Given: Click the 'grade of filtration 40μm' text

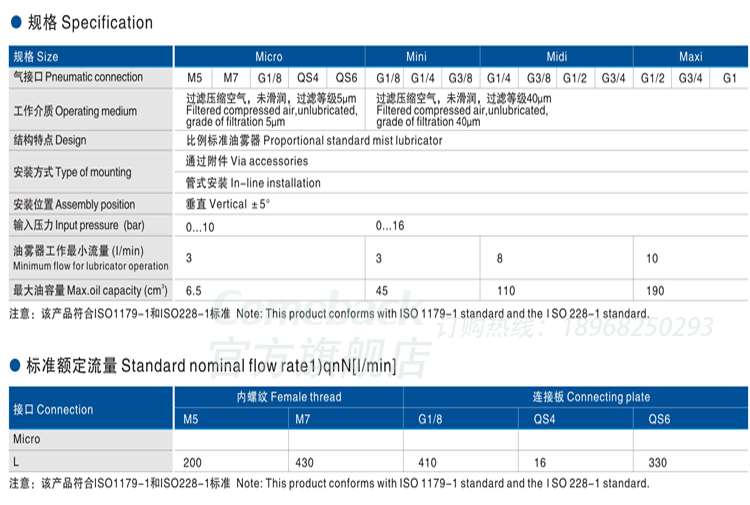Looking at the screenshot, I should (428, 122).
